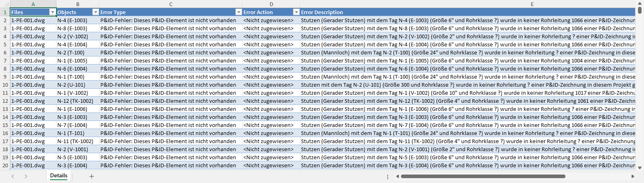The width and height of the screenshot is (644, 183).
Task: Select row 10 header
Action: (x=5, y=85)
